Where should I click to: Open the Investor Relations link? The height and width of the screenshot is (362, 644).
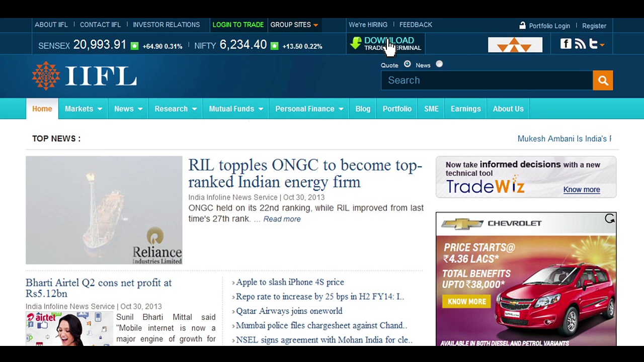tap(166, 25)
